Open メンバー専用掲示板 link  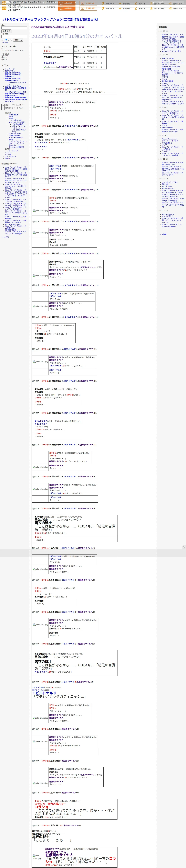coord(16,138)
